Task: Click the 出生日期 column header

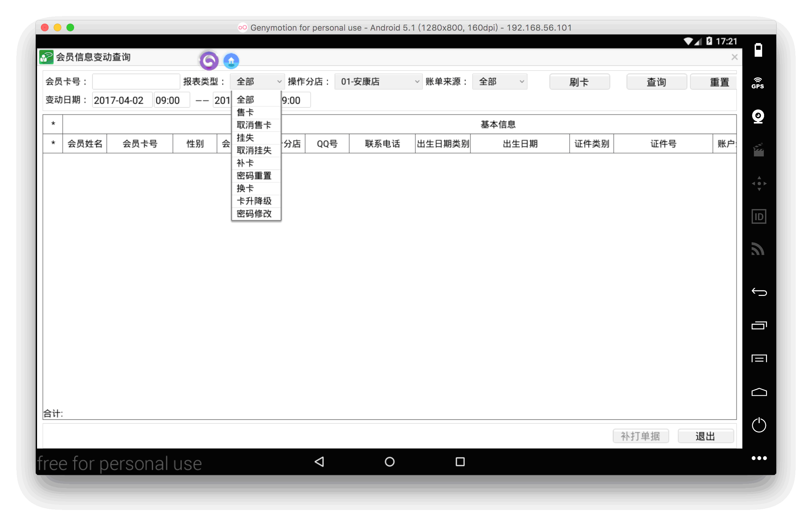Action: 520,144
